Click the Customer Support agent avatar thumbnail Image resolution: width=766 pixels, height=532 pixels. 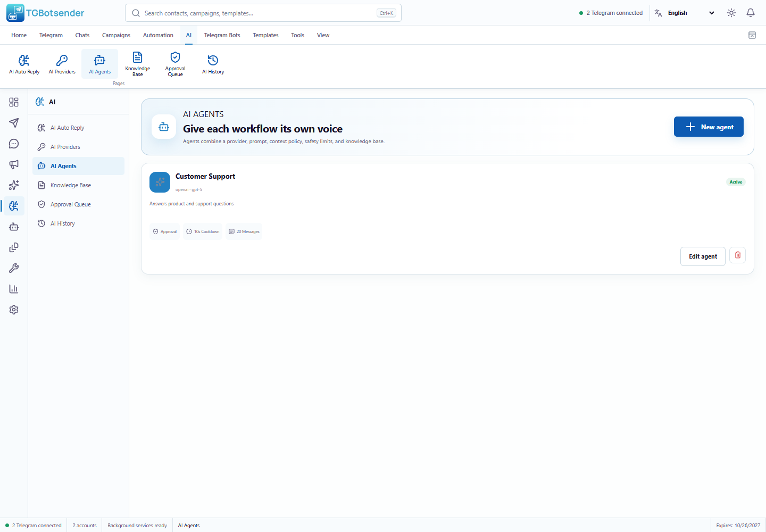(160, 182)
